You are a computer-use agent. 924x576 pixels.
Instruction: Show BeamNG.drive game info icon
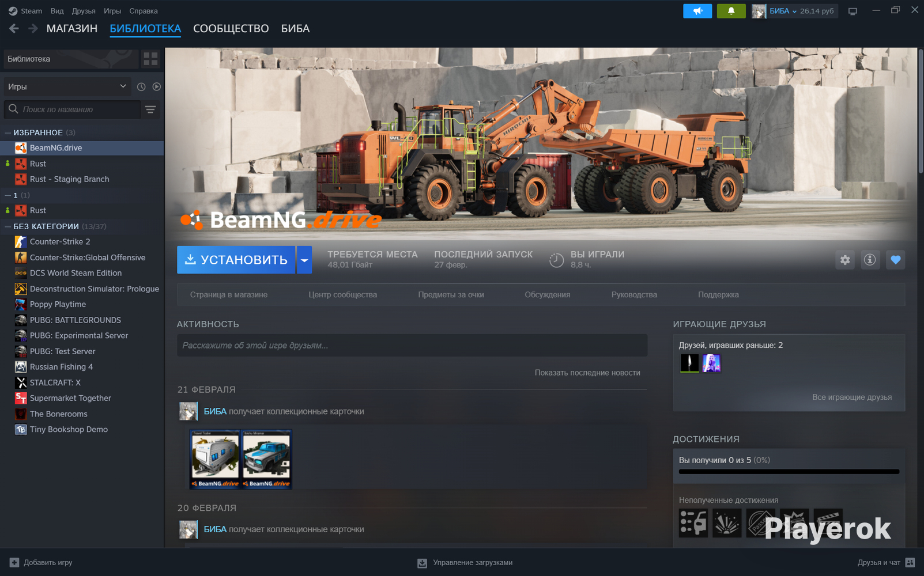click(870, 260)
